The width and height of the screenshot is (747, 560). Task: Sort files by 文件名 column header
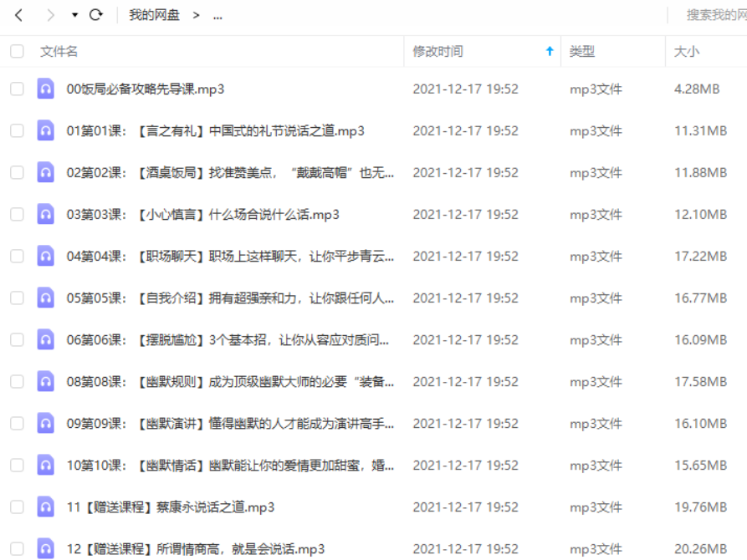tap(59, 52)
